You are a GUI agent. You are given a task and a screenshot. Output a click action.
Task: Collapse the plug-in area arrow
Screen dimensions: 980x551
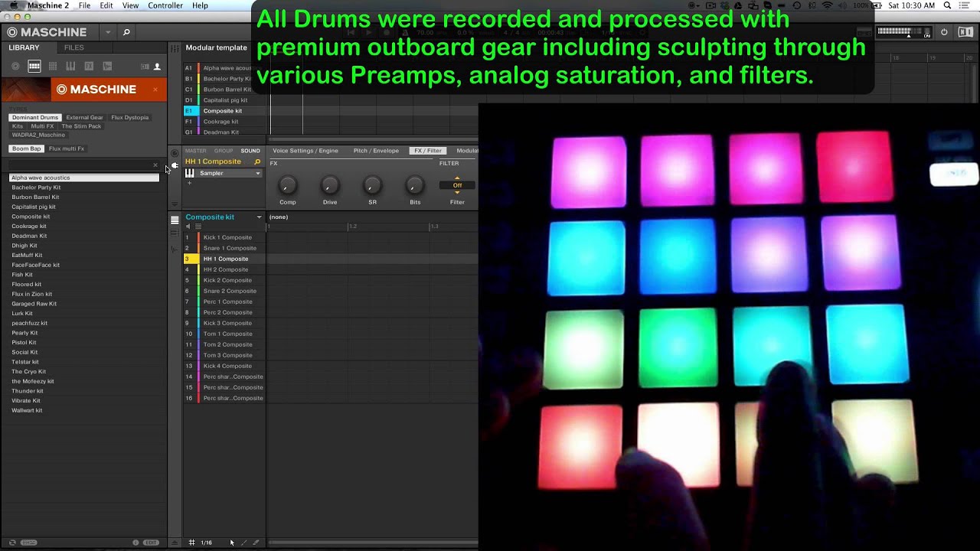point(175,204)
